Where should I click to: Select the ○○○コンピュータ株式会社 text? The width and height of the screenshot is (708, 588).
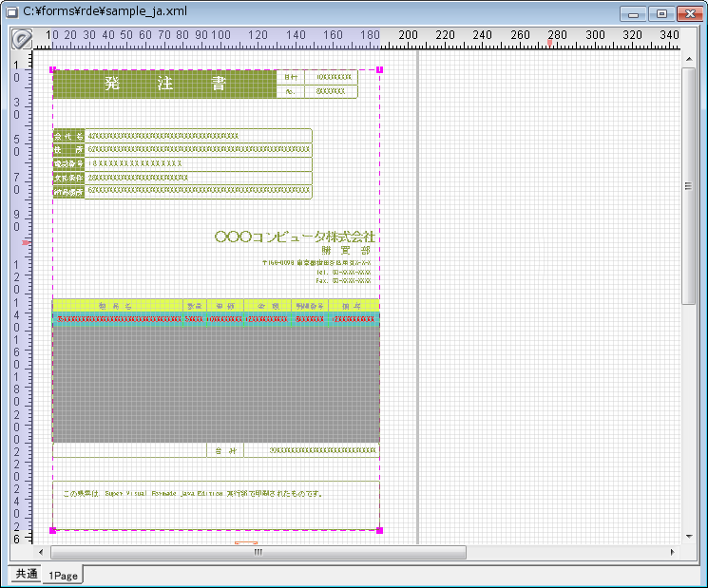point(295,237)
